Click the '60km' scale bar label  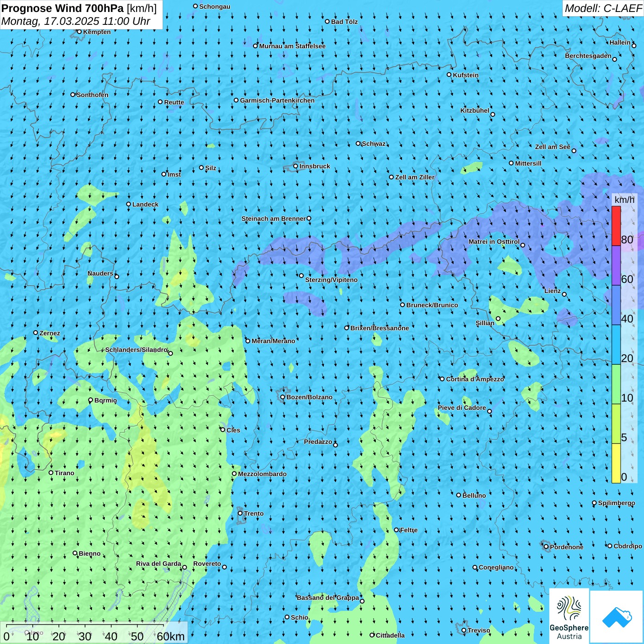point(171,636)
